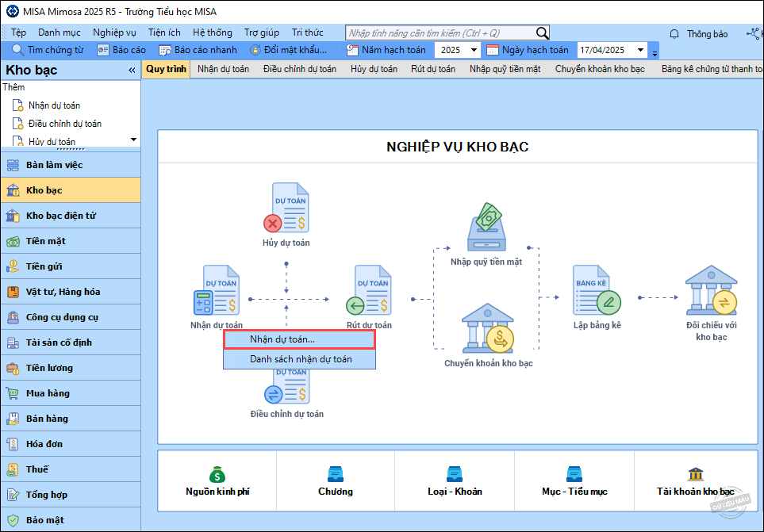Open the Tiền gửi module
764x532 pixels.
click(x=71, y=266)
